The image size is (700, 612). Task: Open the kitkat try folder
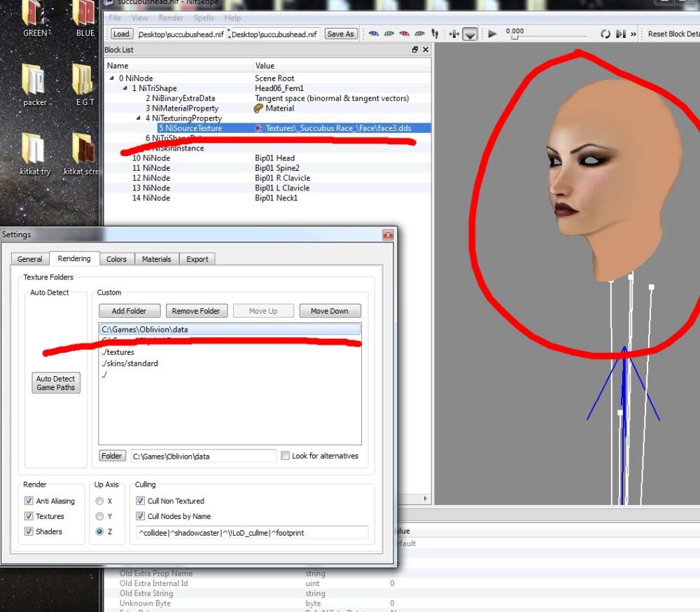coord(35,153)
